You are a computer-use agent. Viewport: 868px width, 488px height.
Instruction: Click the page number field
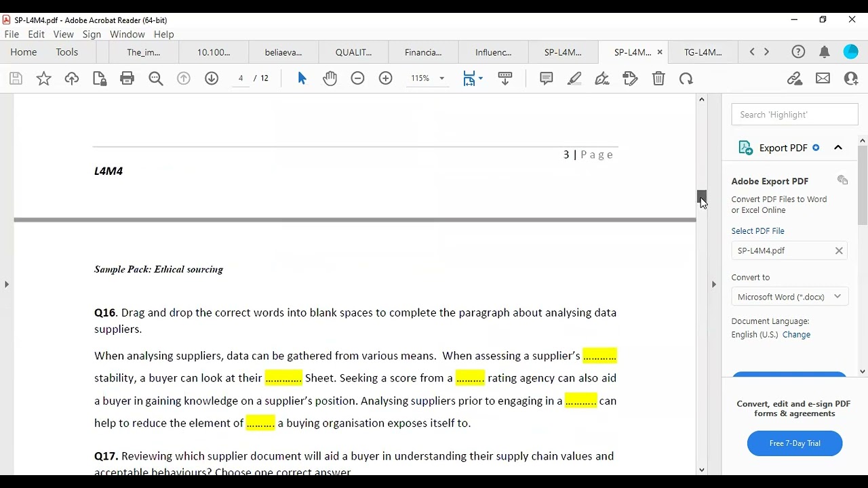pyautogui.click(x=241, y=79)
